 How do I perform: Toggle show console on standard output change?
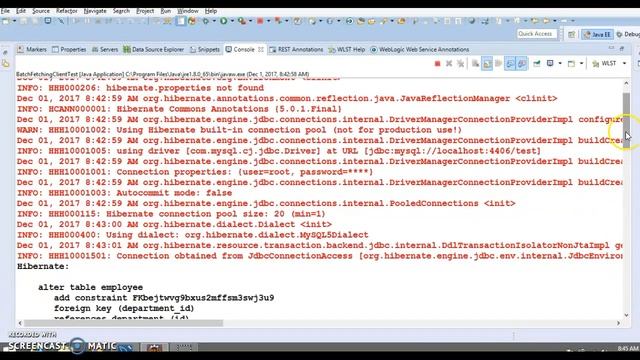(510, 64)
